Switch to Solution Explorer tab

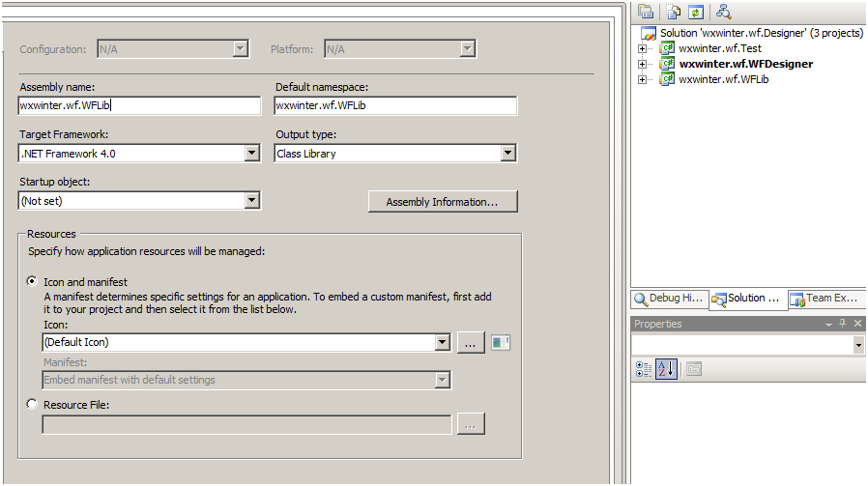tap(748, 299)
